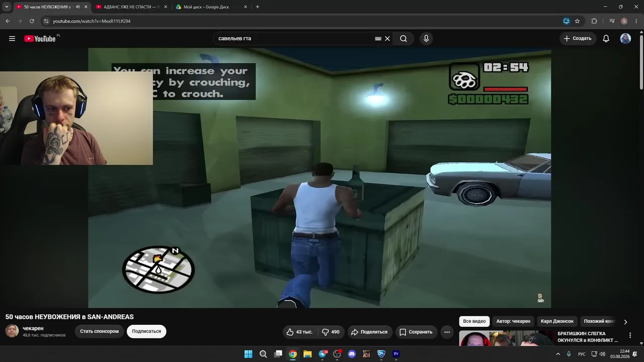Clear the search query with the X
The image size is (644, 362).
pos(387,39)
